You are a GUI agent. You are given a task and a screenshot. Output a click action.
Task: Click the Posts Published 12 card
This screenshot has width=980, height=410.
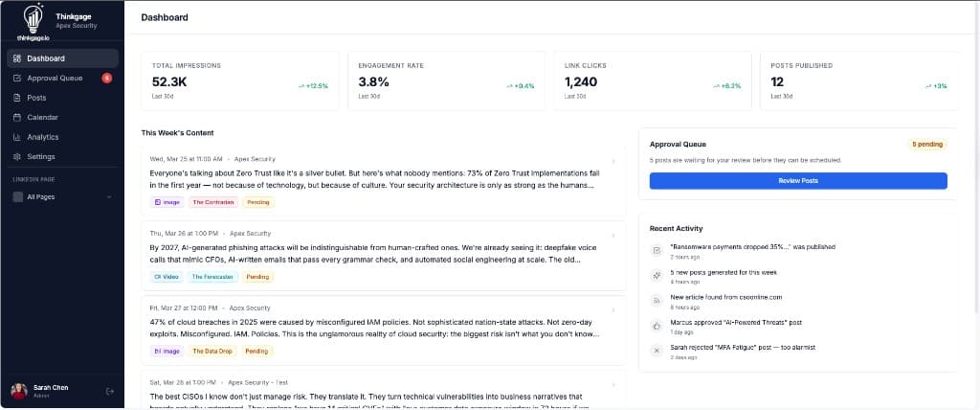(x=858, y=81)
